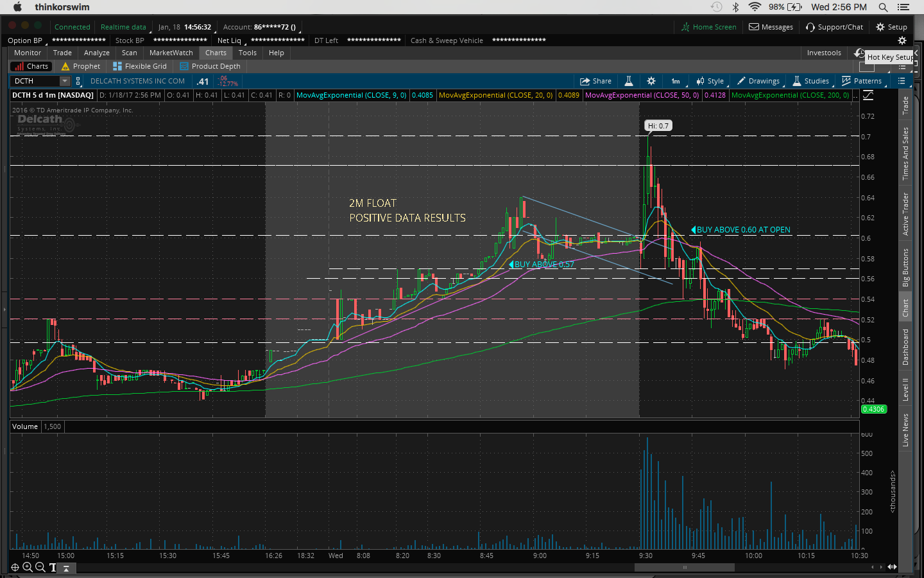Screen dimensions: 924x578
Task: Select the text drawing tool icon
Action: [53, 567]
